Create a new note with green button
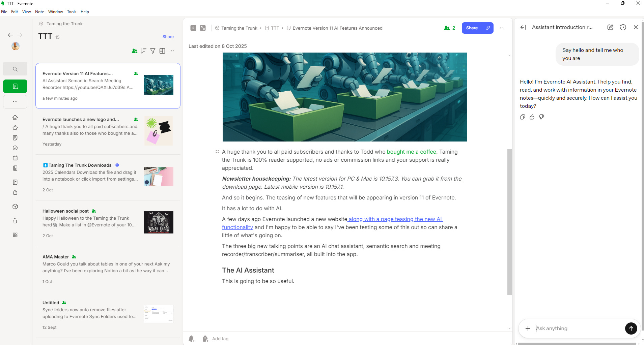 (x=15, y=86)
